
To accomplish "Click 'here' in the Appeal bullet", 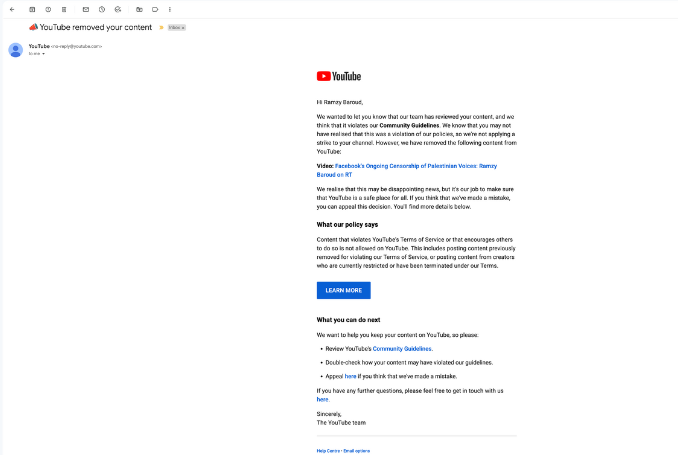I will tap(350, 376).
